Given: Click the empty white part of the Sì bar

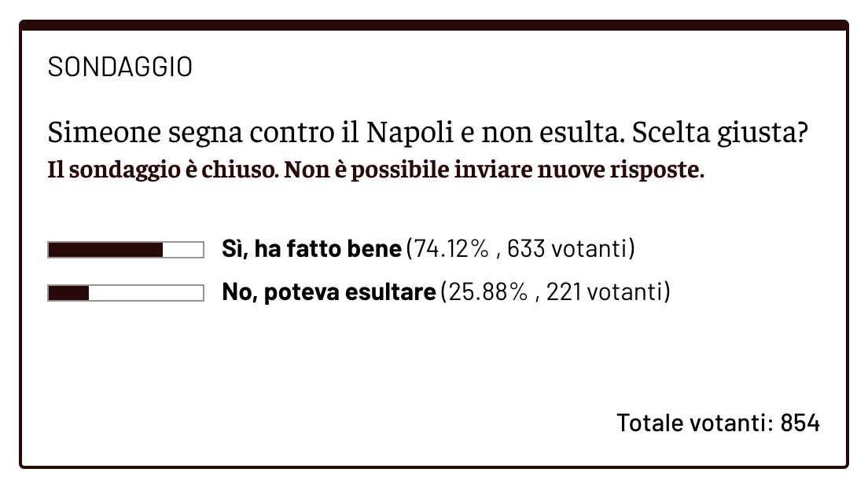Looking at the screenshot, I should pos(183,250).
